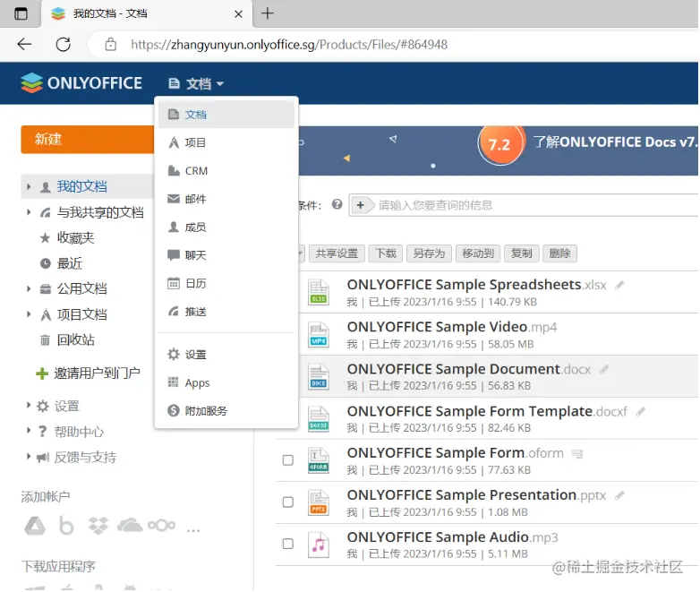700x592 pixels.
Task: Edit pencil icon for Sample Presentation
Action: (619, 495)
